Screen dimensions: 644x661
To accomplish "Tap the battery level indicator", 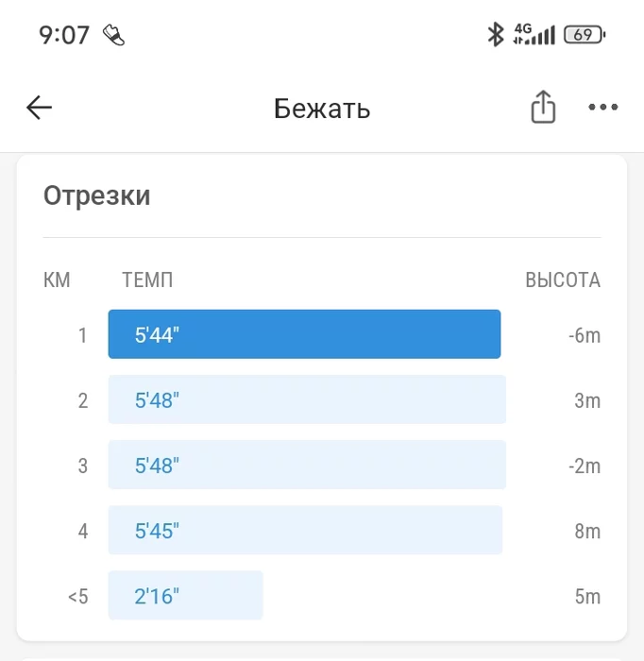I will (584, 35).
